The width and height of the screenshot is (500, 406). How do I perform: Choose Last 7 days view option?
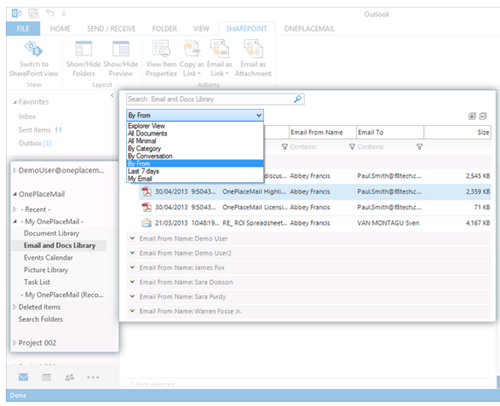[x=195, y=171]
